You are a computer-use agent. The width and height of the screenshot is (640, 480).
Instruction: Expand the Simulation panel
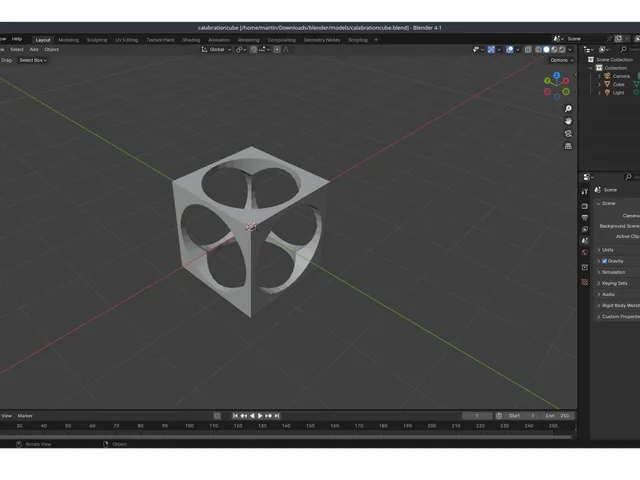[x=612, y=272]
